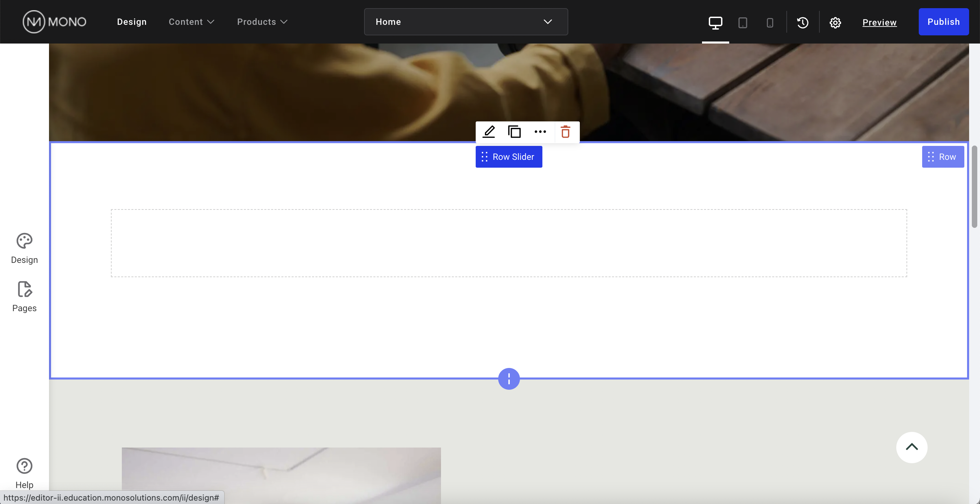Duplicate the row slider with the copy icon
980x504 pixels.
tap(514, 132)
